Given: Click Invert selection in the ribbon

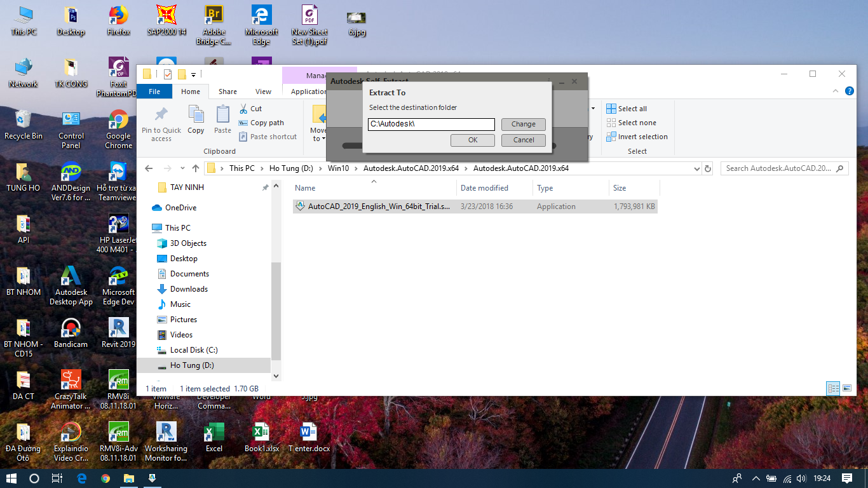Looking at the screenshot, I should (x=637, y=137).
